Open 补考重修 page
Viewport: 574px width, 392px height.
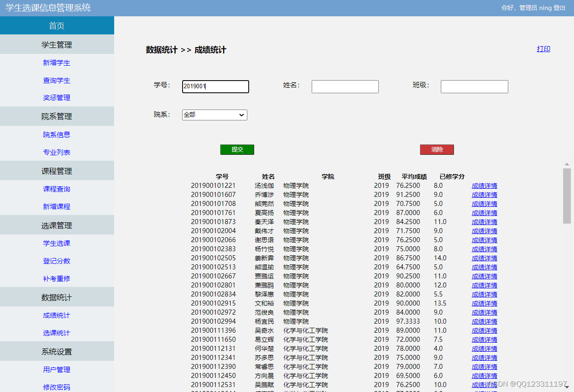pos(57,279)
